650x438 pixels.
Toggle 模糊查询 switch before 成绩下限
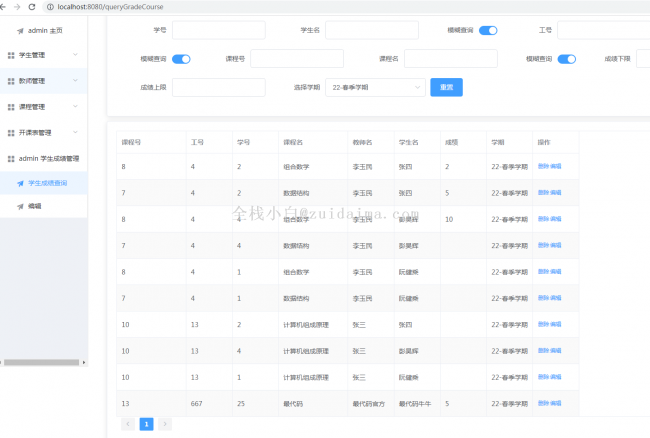click(x=566, y=58)
